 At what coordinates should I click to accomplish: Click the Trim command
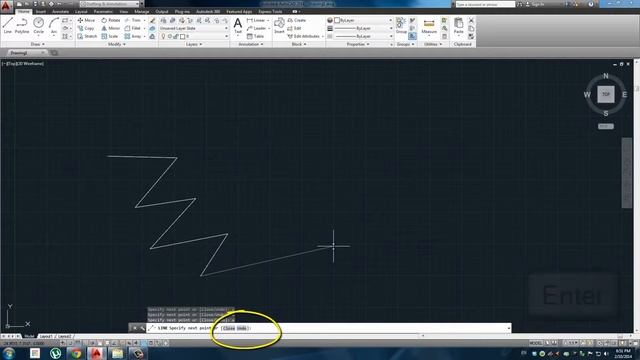133,20
